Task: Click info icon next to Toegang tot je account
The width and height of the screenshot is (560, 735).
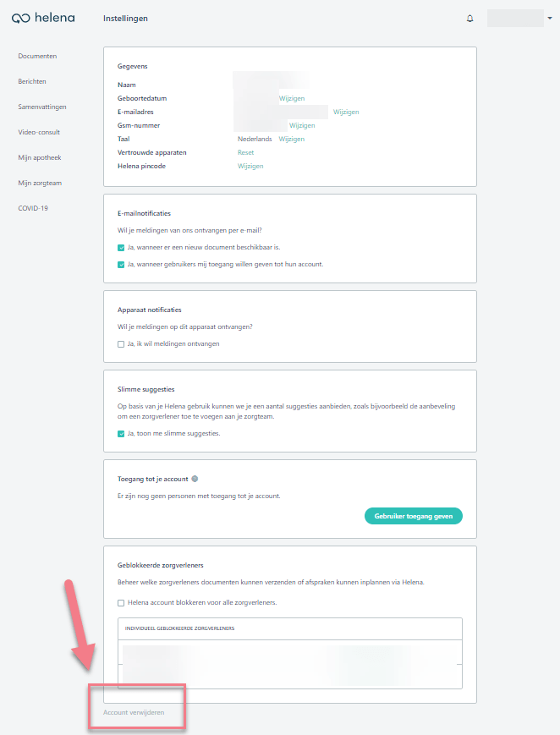Action: point(195,479)
